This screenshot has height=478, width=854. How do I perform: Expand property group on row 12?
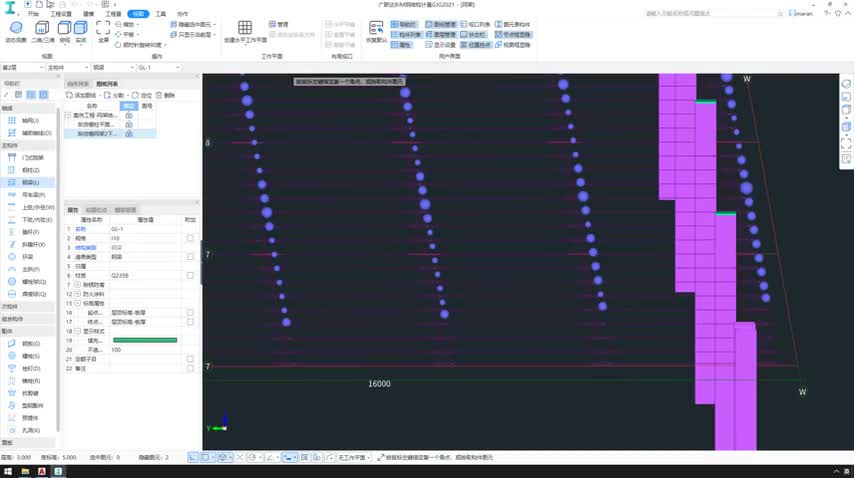point(78,294)
